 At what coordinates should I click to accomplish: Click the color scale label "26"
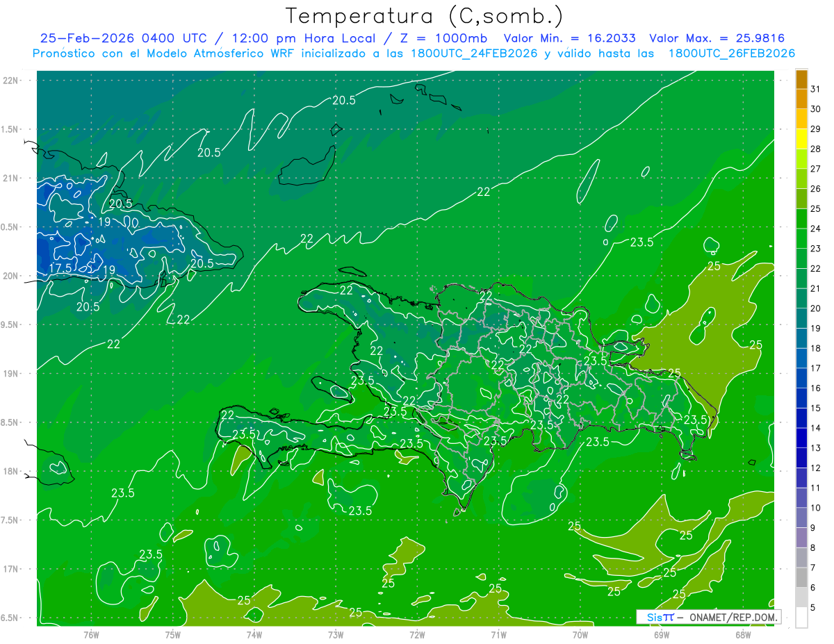pyautogui.click(x=816, y=188)
